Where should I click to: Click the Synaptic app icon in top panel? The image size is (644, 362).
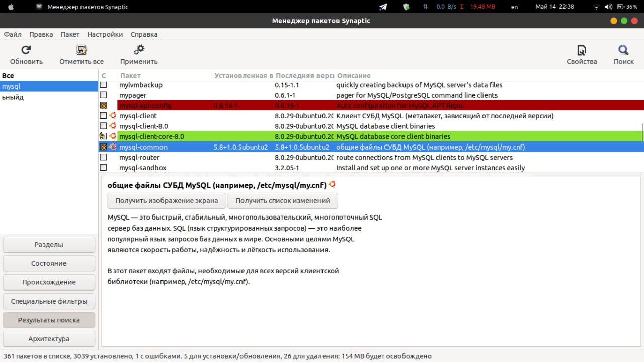[39, 7]
